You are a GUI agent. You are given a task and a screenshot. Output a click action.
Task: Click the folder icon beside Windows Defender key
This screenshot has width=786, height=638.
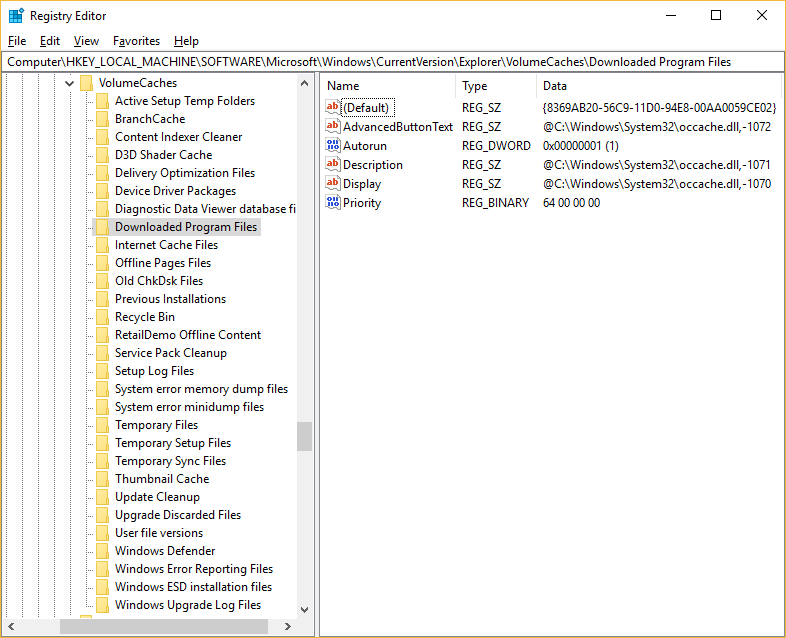(x=102, y=551)
